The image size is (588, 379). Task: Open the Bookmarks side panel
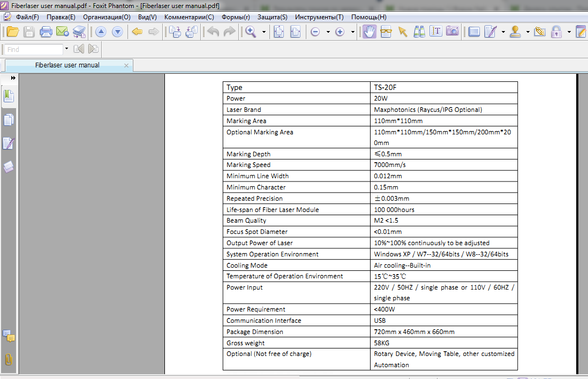pos(9,96)
